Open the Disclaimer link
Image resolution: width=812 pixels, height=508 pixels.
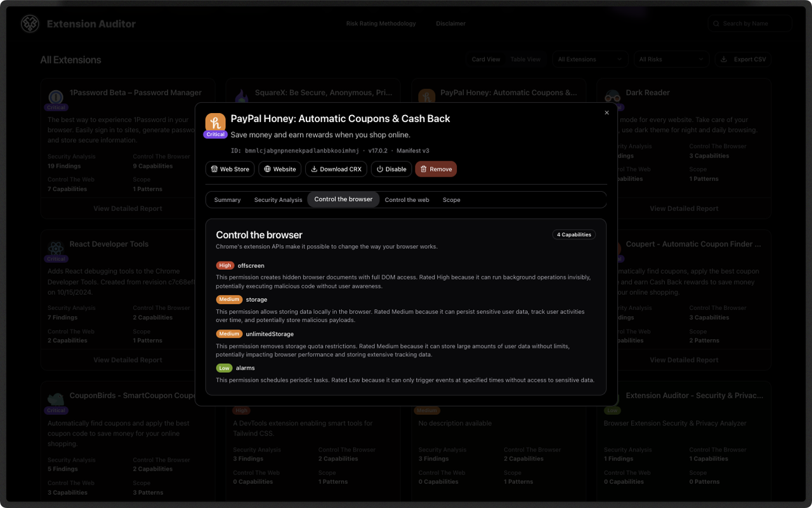coord(450,23)
